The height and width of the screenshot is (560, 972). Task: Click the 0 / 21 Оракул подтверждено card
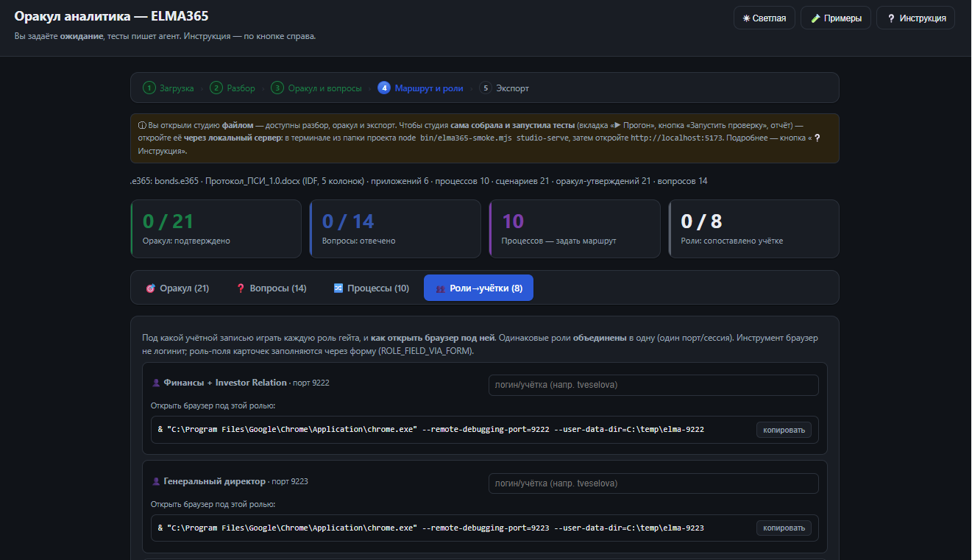coord(216,228)
